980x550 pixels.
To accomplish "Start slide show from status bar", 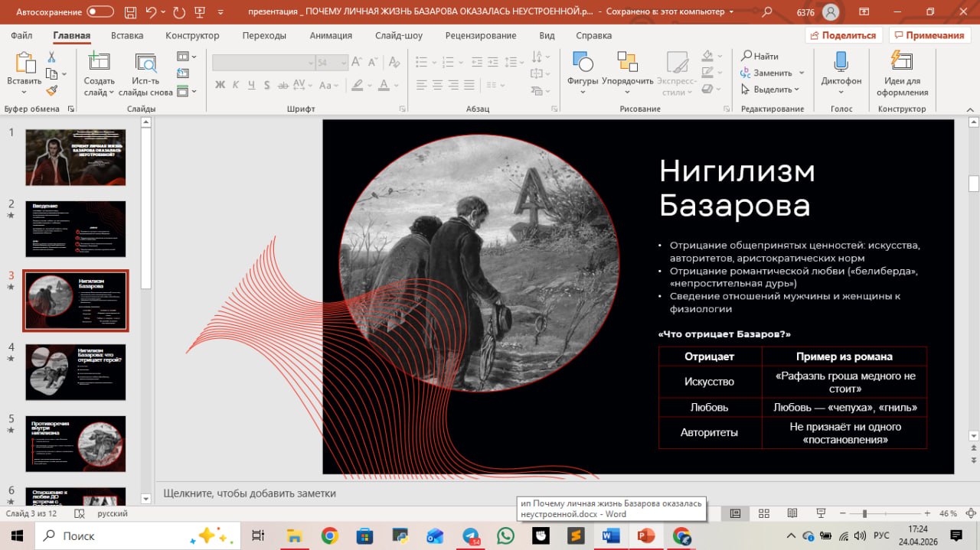I will [820, 513].
